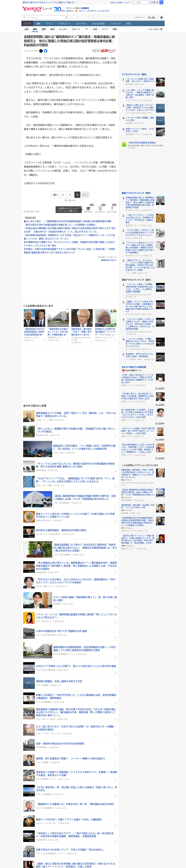Select page 1 in pagination
The width and height of the screenshot is (186, 868).
(x=62, y=195)
